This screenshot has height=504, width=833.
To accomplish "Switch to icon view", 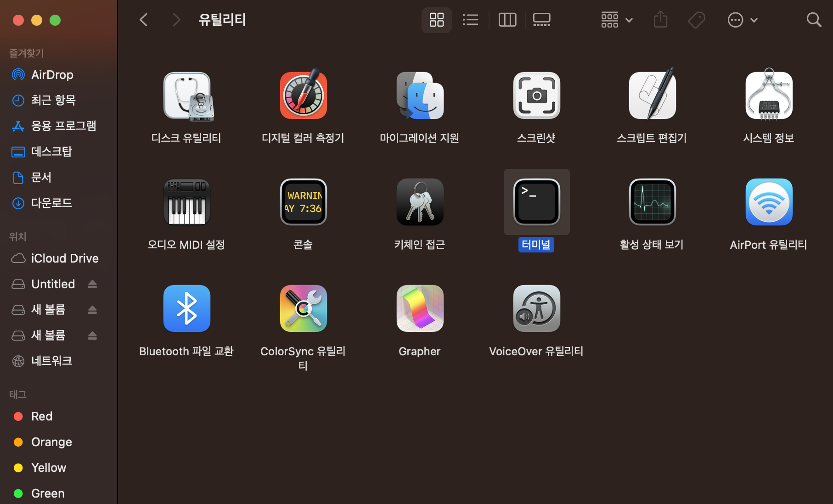I will (436, 20).
